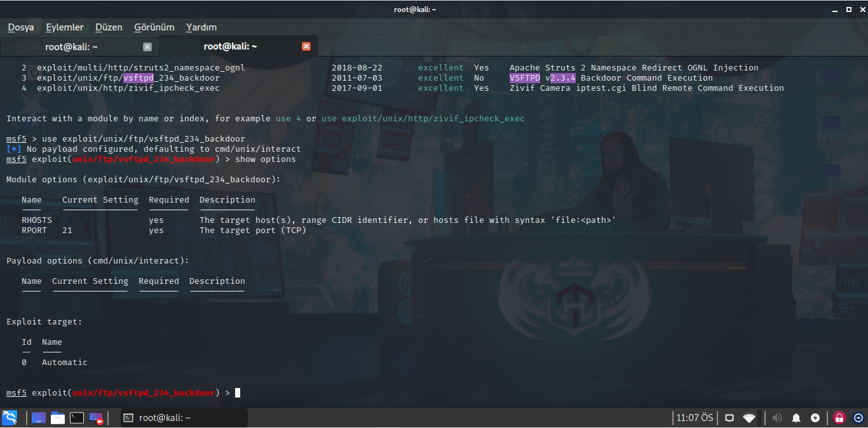The image size is (868, 428).
Task: Click the highlighted 'VSFTPD' in the description
Action: point(525,78)
